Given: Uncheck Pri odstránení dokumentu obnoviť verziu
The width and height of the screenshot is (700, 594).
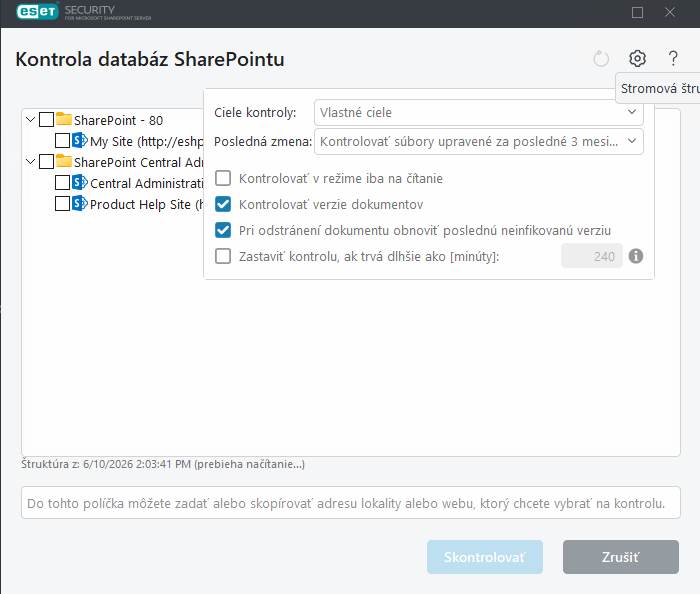Looking at the screenshot, I should click(x=223, y=230).
